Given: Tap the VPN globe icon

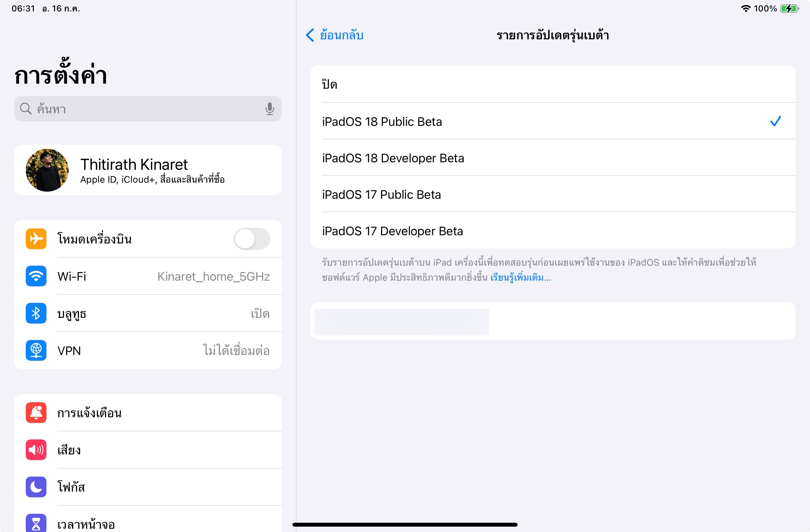Looking at the screenshot, I should [x=36, y=350].
